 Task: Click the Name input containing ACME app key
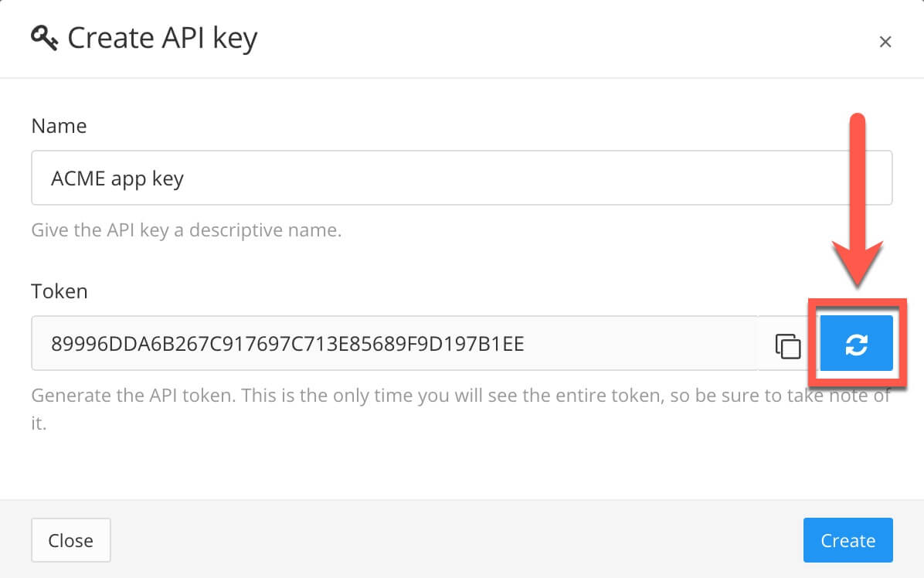click(x=309, y=178)
